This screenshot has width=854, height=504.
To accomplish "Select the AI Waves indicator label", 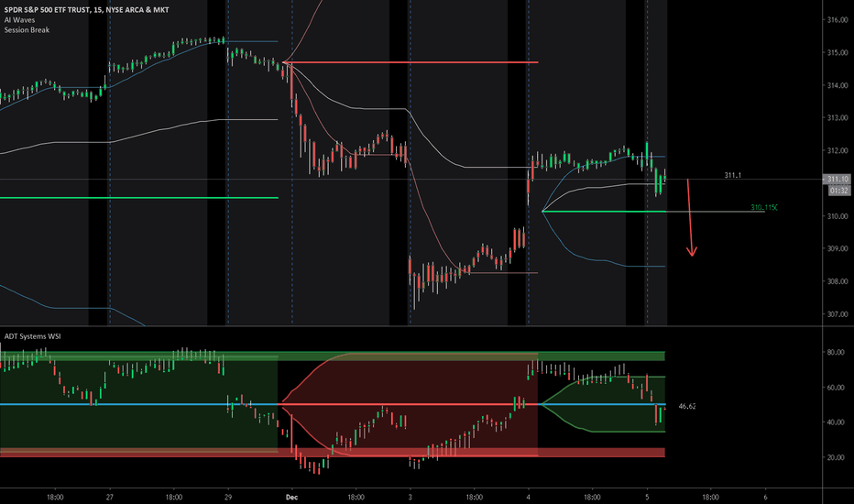I will coord(19,20).
